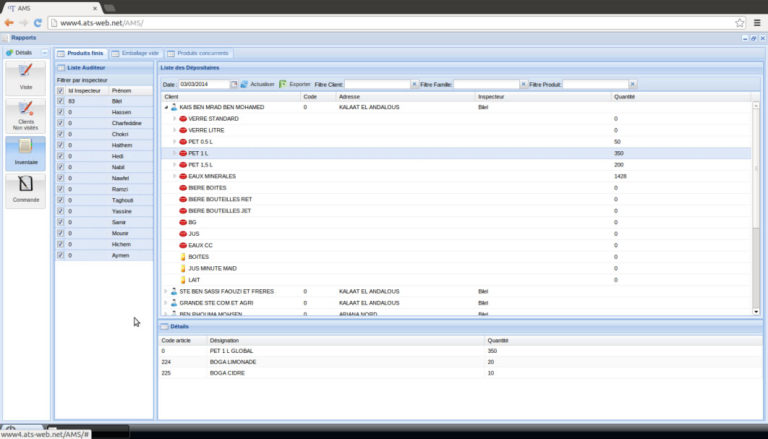This screenshot has height=439, width=768.
Task: Clear the Filtre Famille field
Action: tap(523, 85)
